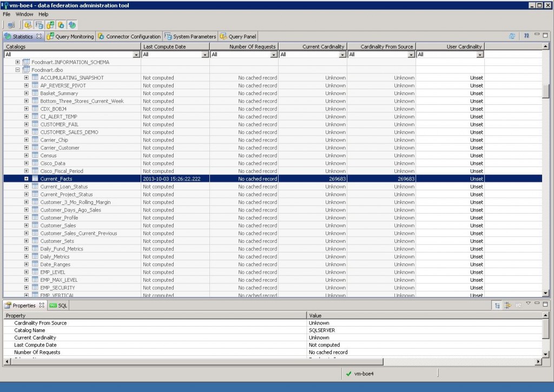Maximize the Properties panel

click(545, 304)
